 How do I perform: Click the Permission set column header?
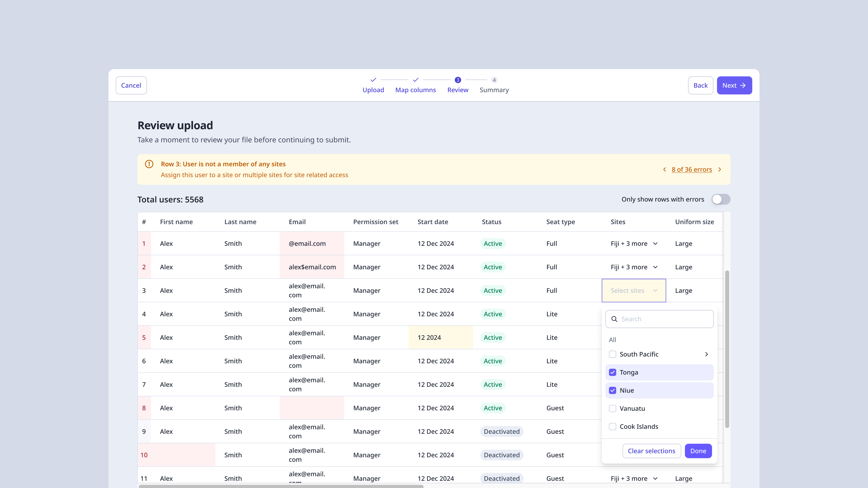pyautogui.click(x=375, y=222)
